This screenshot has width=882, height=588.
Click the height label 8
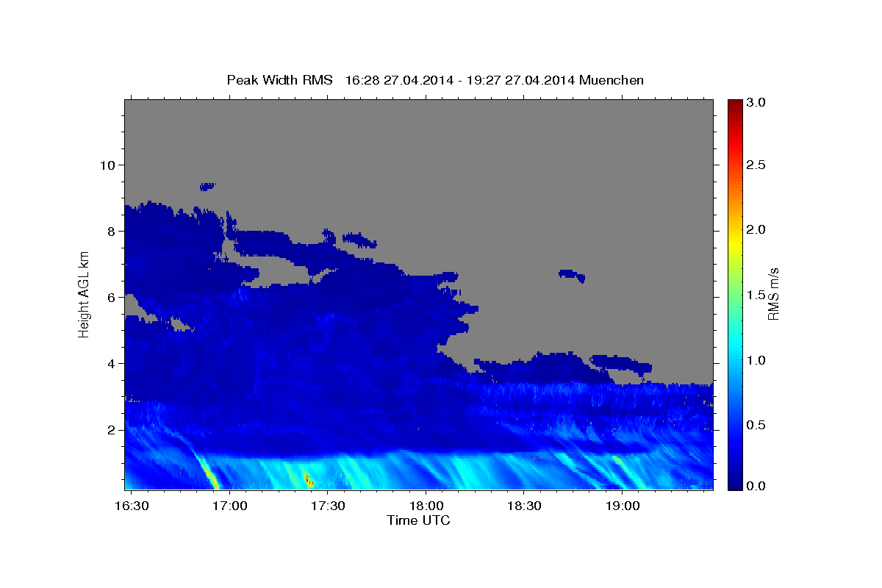[x=112, y=231]
